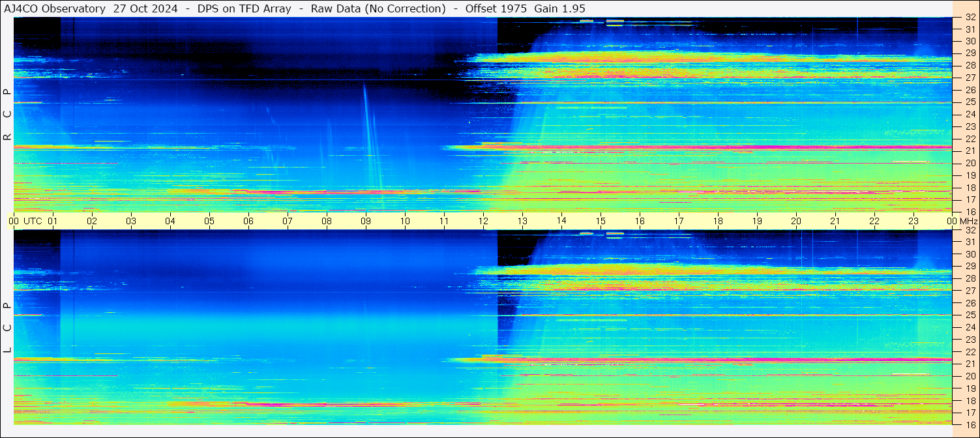Click 21 on the LCP frequency scale
980x438 pixels.
pyautogui.click(x=970, y=364)
